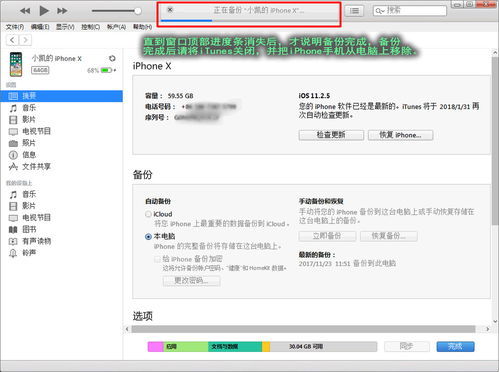Click the 恢复 iPhone... button
The height and width of the screenshot is (372, 499).
[400, 135]
